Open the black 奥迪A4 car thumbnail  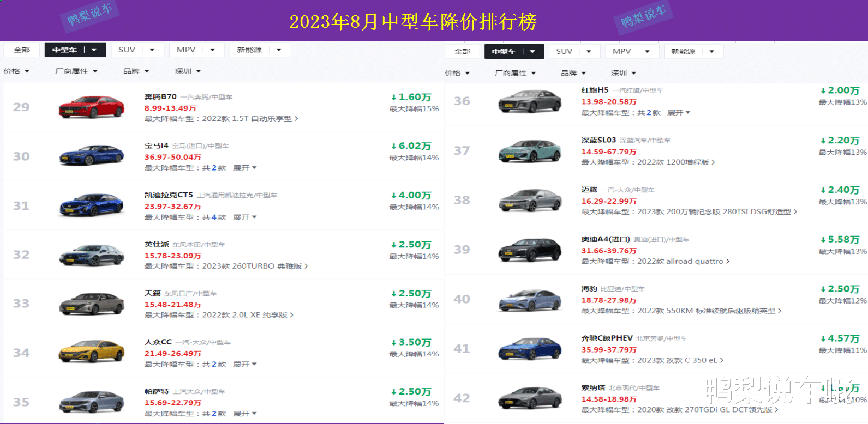pos(530,250)
